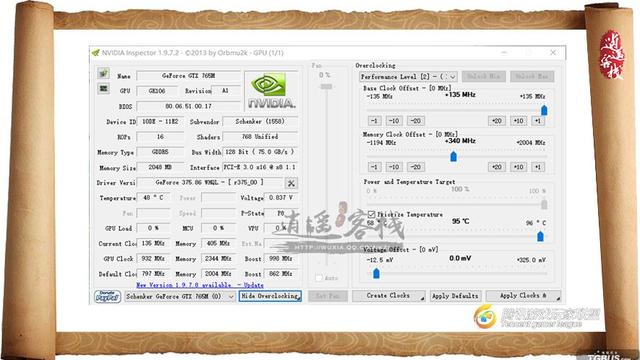This screenshot has height=360, width=640.
Task: Click the Base Clock Offset slider handle
Action: coord(544,110)
